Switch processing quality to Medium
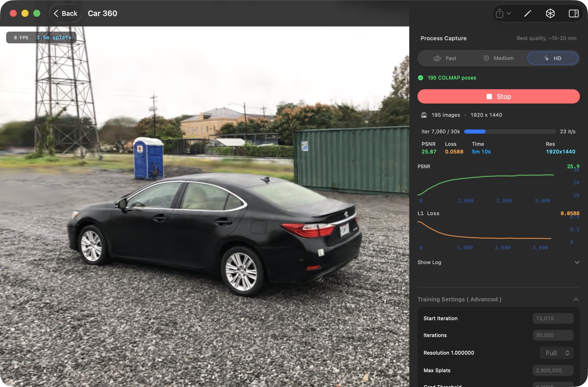Screen dimensions: 588x387 tap(498, 58)
